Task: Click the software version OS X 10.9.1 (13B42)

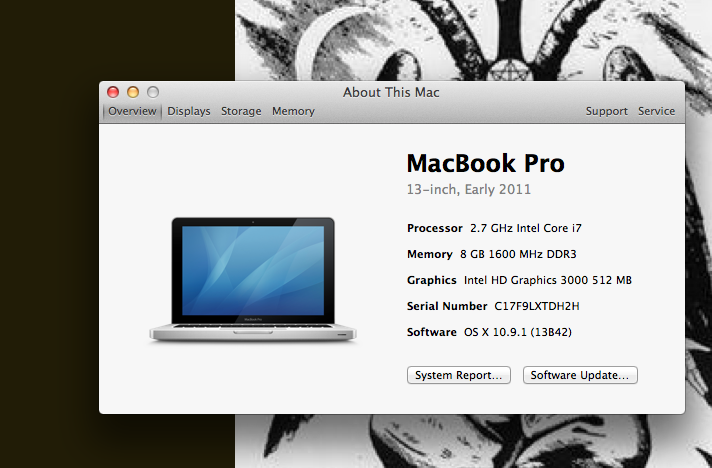Action: click(518, 332)
